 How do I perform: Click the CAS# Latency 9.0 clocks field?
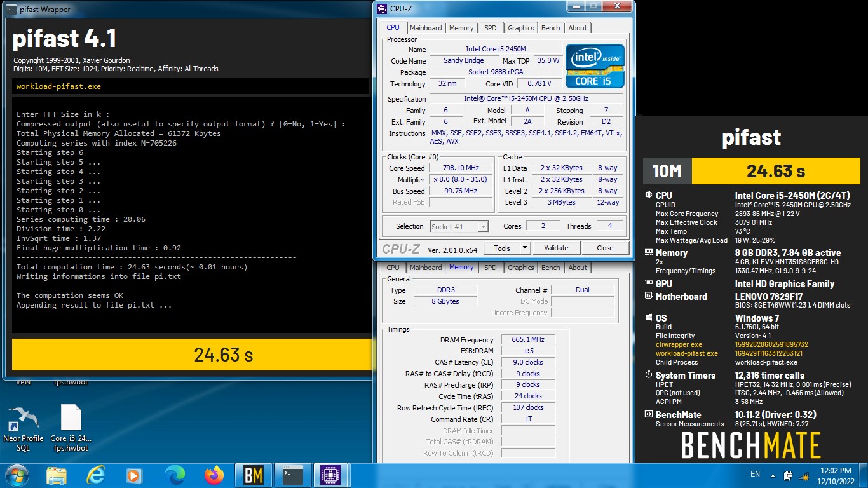coord(528,362)
